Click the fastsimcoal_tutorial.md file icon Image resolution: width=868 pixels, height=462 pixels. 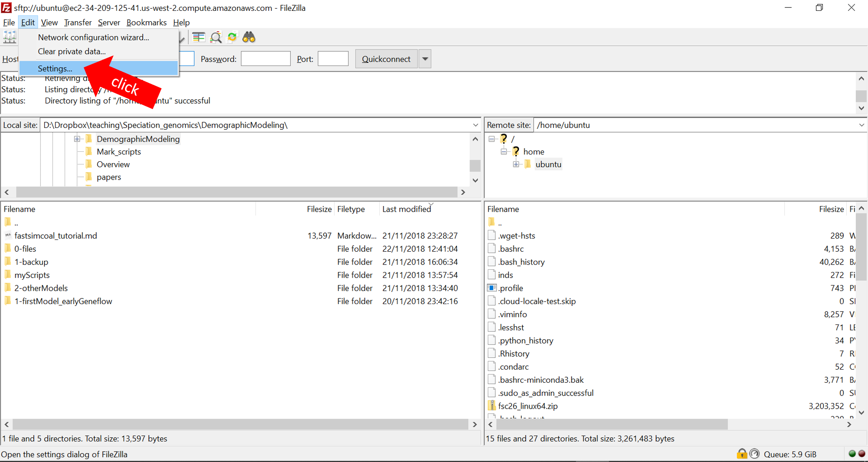(8, 235)
